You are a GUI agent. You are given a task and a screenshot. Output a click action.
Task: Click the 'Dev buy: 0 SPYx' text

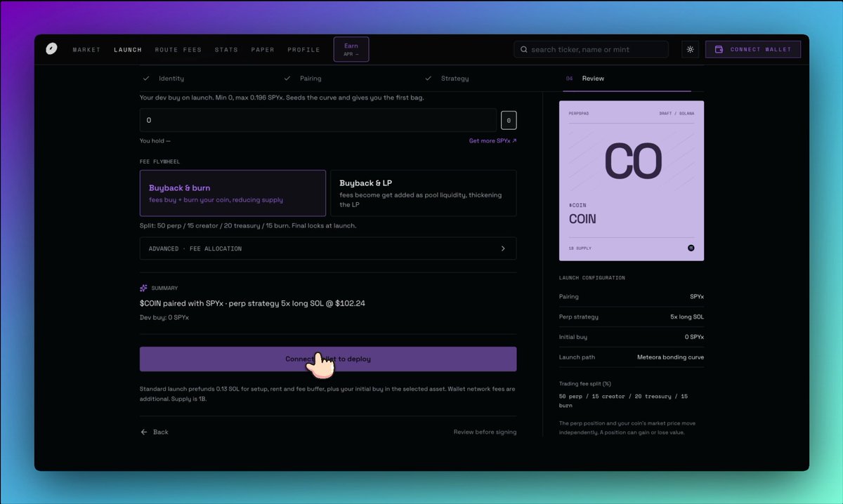pyautogui.click(x=164, y=317)
